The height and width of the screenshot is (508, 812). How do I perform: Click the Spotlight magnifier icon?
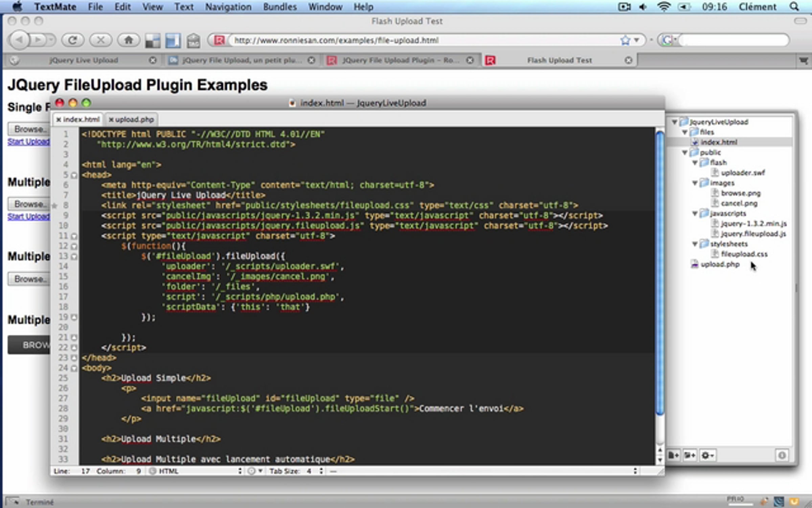click(794, 6)
